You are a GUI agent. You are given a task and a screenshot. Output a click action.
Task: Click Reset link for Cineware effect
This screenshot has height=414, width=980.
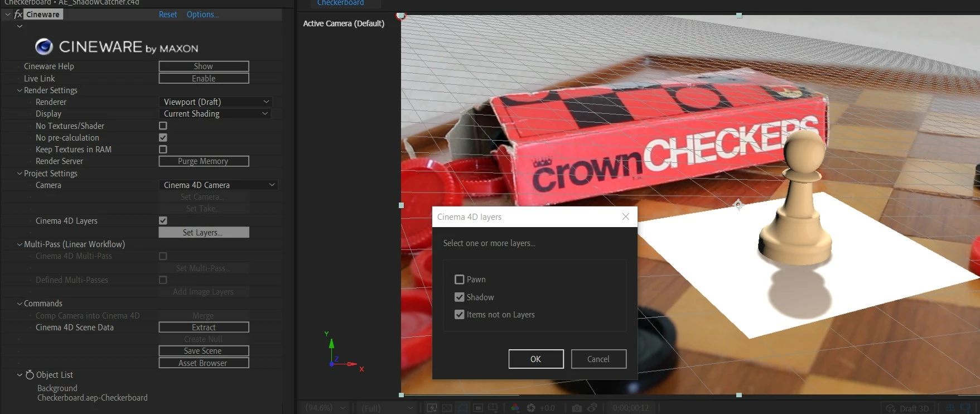click(x=168, y=15)
